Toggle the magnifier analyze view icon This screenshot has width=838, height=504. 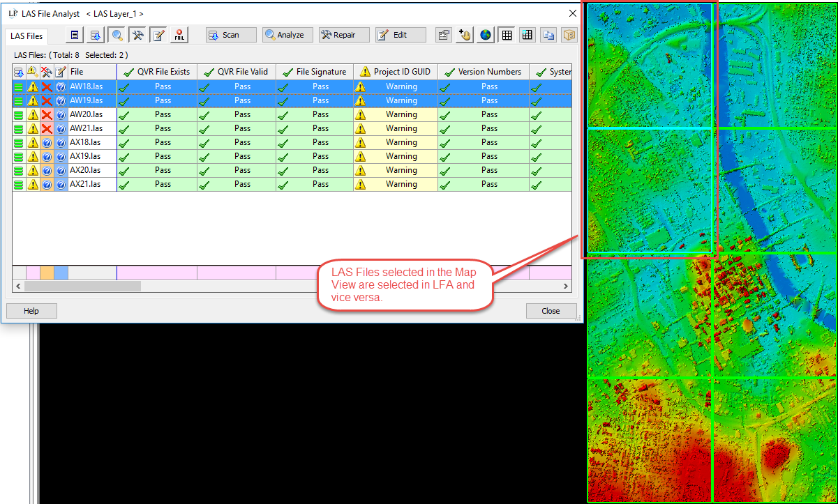[117, 35]
